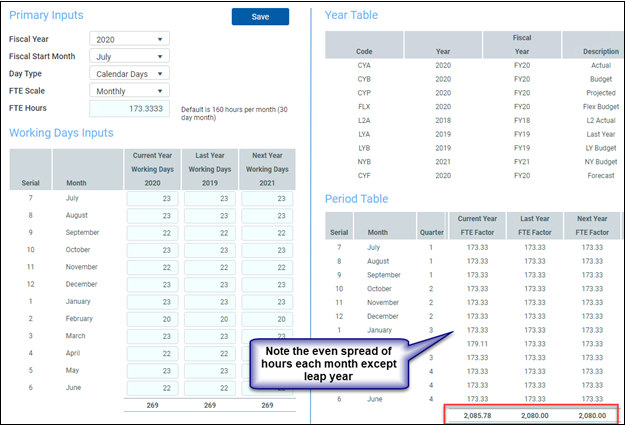Click the FTE Hours input field

(129, 107)
